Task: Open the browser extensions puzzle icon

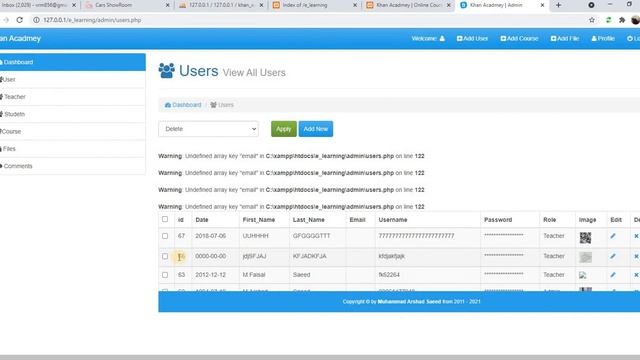Action: (x=622, y=20)
